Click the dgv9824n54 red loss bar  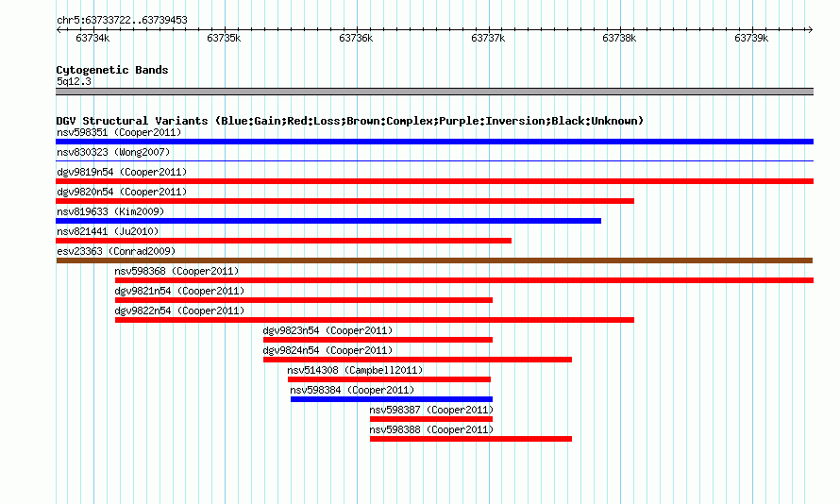point(417,360)
